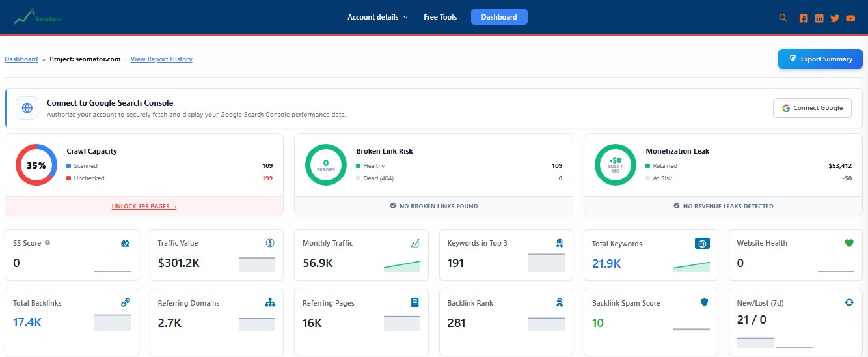Click the Monthly Traffic sparkline chart
The image size is (868, 357).
point(402,265)
